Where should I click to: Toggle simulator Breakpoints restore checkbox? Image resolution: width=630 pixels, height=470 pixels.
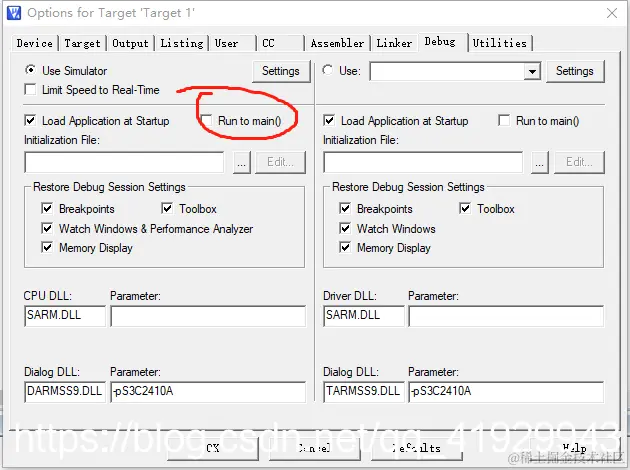pos(47,208)
